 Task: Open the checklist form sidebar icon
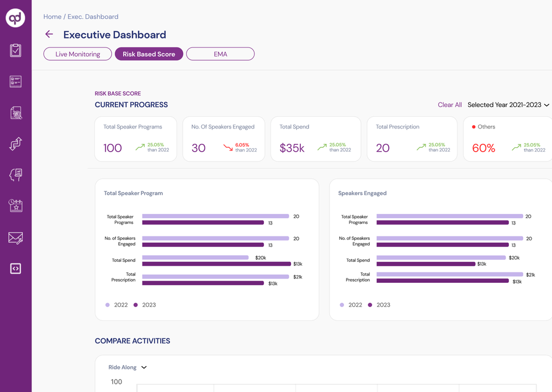pyautogui.click(x=15, y=82)
